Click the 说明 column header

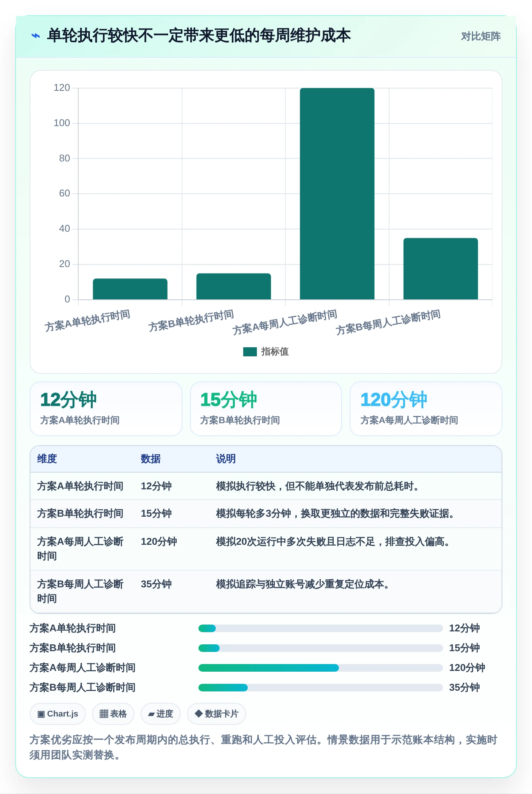click(226, 459)
